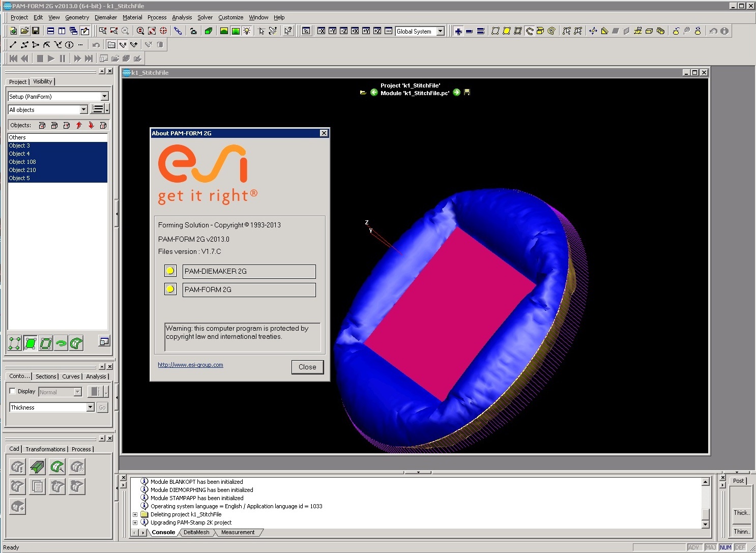This screenshot has height=553, width=756.
Task: Open the Diemaker menu
Action: [105, 17]
